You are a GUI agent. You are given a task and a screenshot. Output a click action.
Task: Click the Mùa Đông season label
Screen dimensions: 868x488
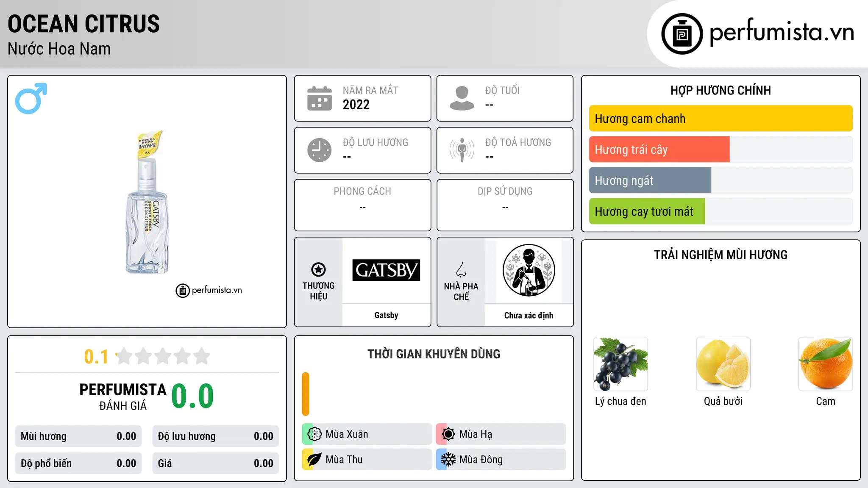click(x=481, y=460)
